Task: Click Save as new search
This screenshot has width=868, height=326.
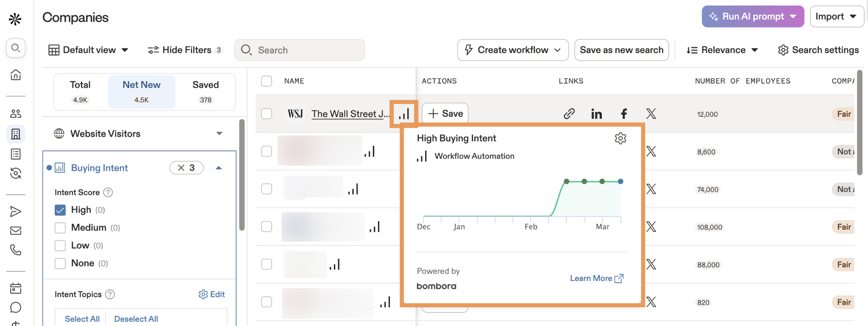Action: click(622, 50)
